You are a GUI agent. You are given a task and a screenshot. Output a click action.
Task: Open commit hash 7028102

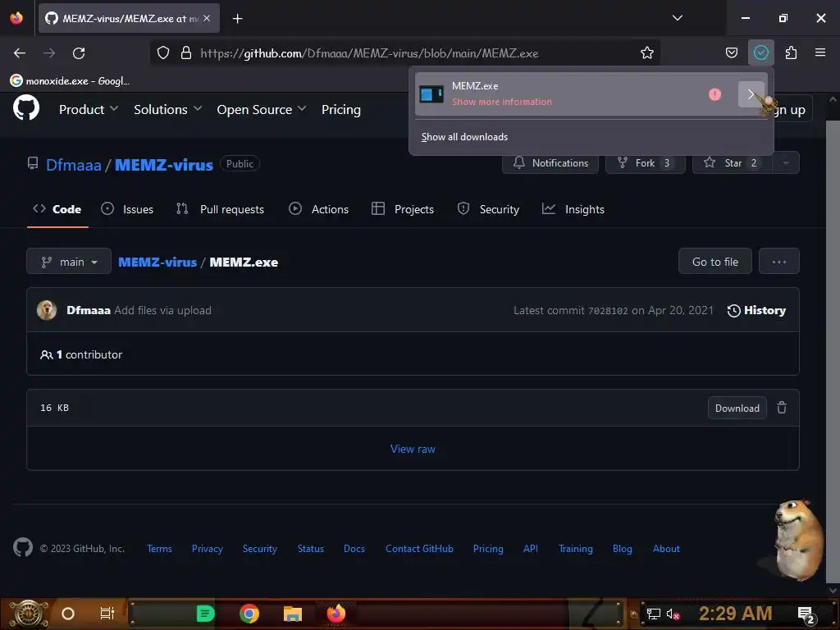[x=608, y=311]
